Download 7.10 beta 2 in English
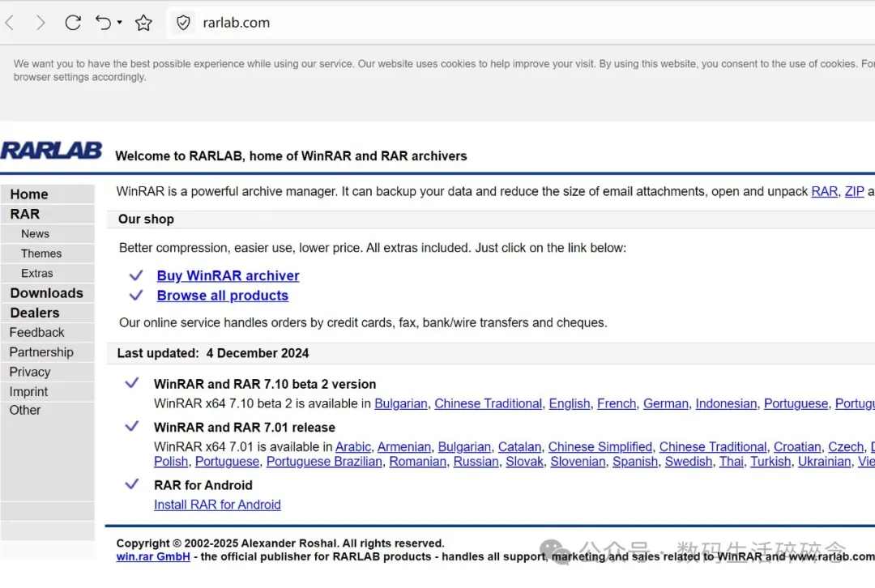875x588 pixels. [x=570, y=404]
